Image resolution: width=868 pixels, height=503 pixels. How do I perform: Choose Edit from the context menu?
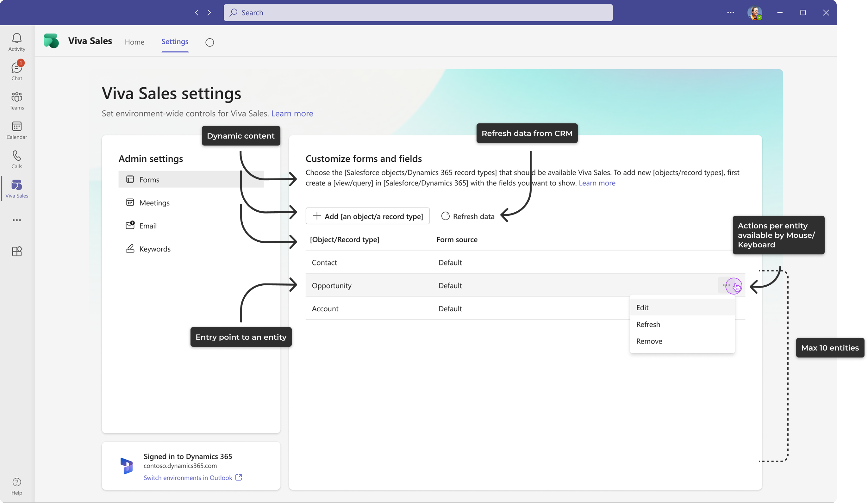[x=682, y=307]
